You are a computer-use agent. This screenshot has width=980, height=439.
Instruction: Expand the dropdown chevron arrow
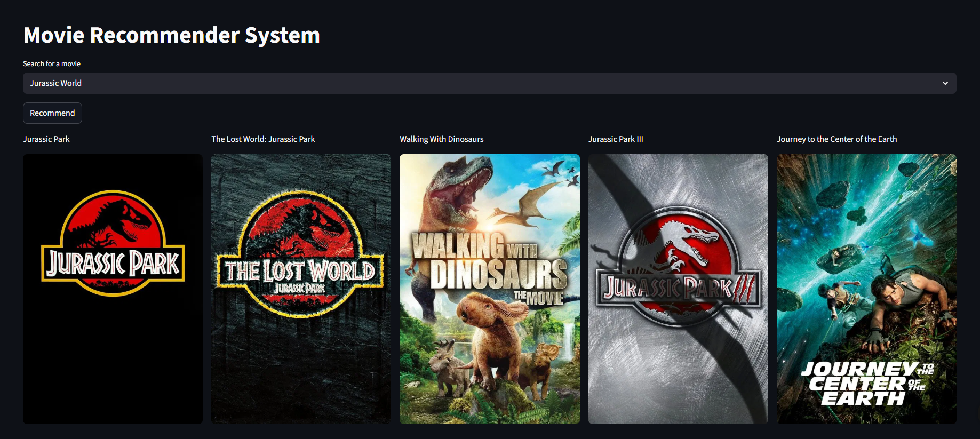(x=945, y=83)
